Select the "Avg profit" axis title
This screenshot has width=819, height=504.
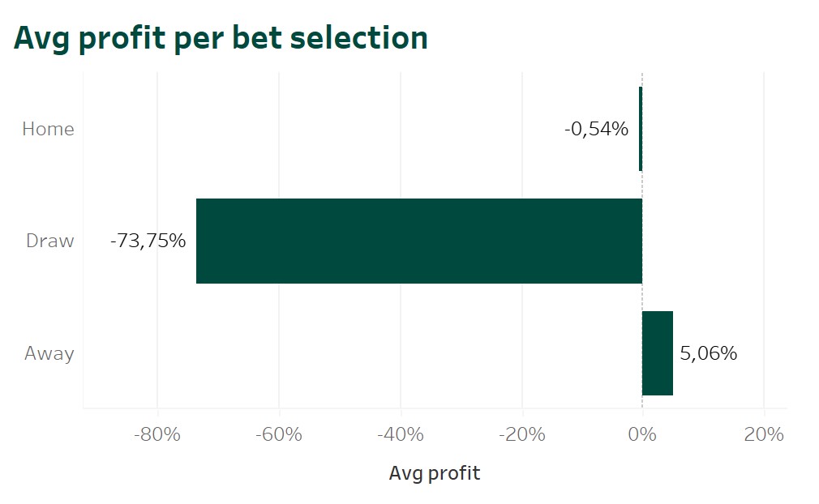click(435, 473)
